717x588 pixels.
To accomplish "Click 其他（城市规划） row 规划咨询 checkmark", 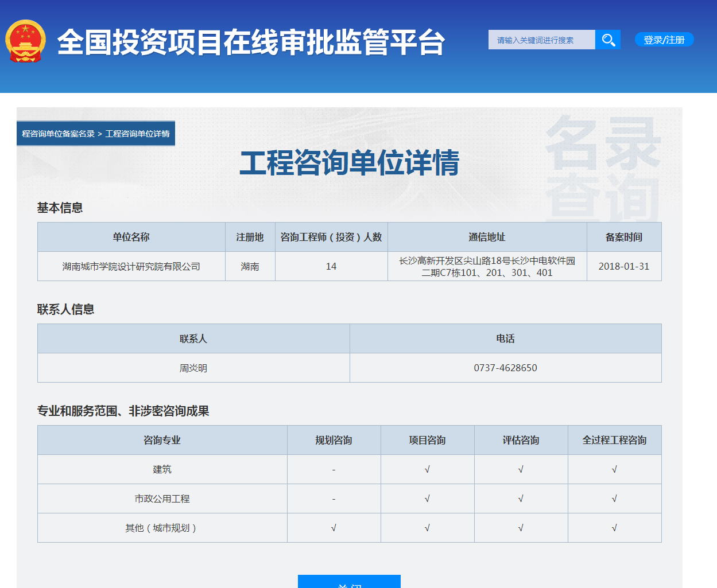I will (x=334, y=528).
